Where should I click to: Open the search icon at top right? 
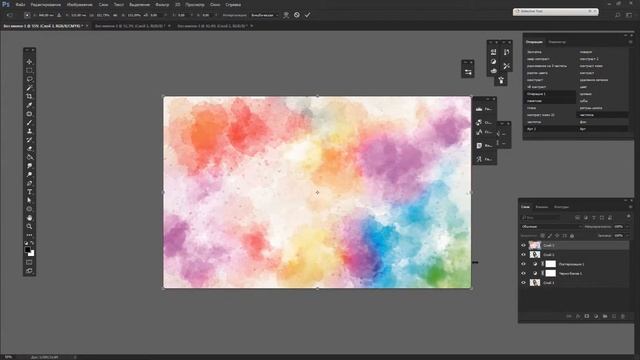[618, 15]
